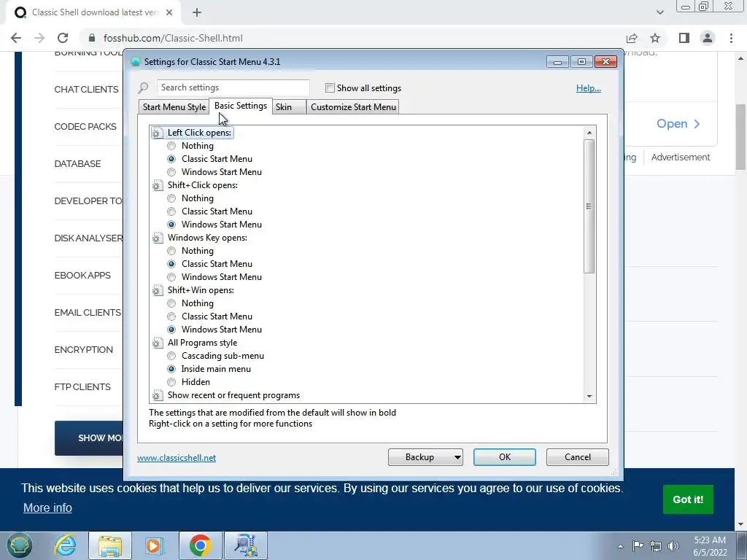Select Classic Start Menu under Shift+Win opens
The width and height of the screenshot is (747, 560).
click(171, 316)
